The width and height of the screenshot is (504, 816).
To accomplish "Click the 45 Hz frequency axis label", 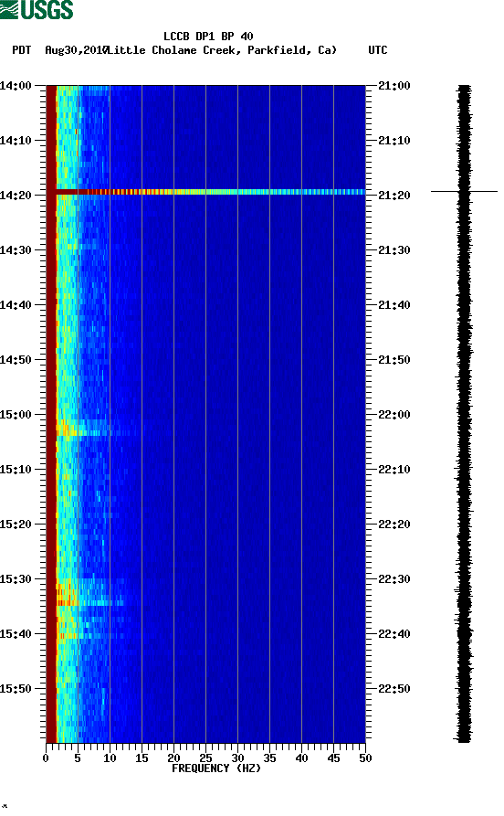I will 334,758.
